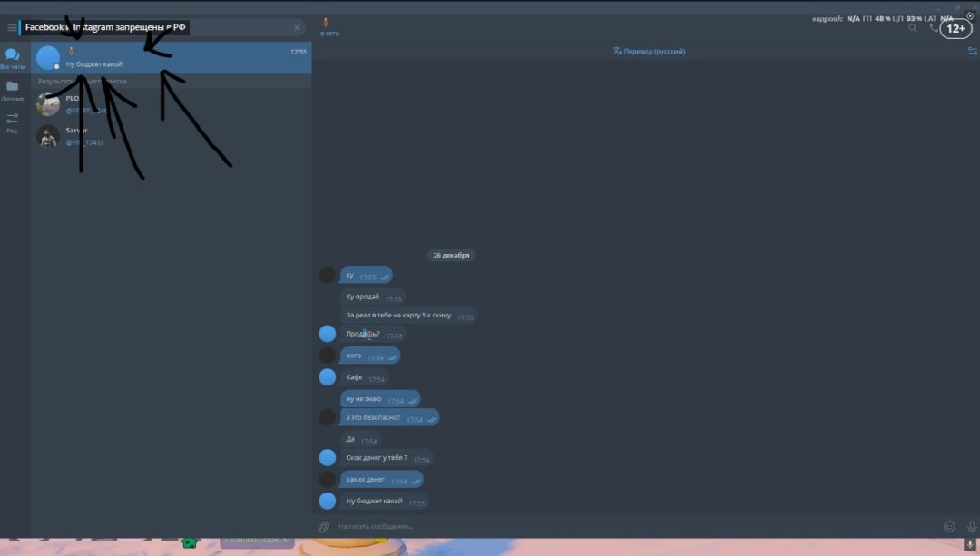This screenshot has width=980, height=556.
Task: Click the translate to Russian bar
Action: click(x=649, y=52)
